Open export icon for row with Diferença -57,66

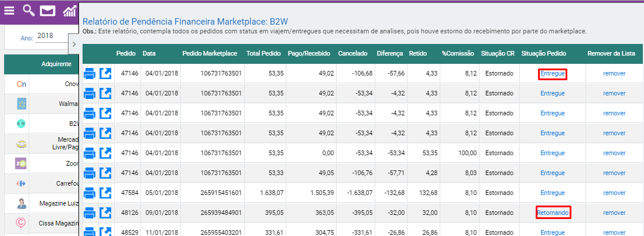coord(106,74)
